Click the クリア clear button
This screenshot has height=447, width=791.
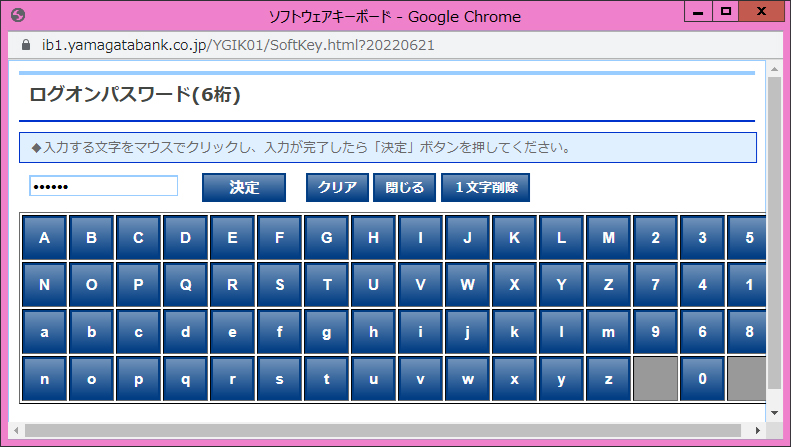pos(337,188)
